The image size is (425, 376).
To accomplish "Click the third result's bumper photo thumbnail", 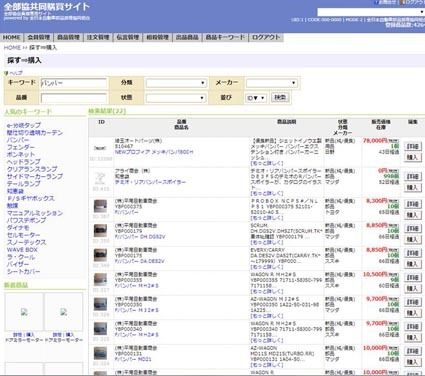I will pos(100,207).
